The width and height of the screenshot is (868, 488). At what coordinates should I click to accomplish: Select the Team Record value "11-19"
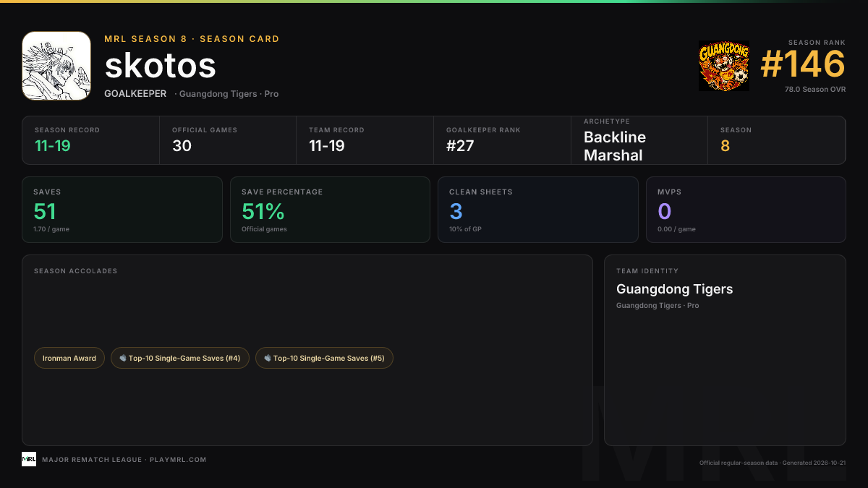click(x=327, y=146)
